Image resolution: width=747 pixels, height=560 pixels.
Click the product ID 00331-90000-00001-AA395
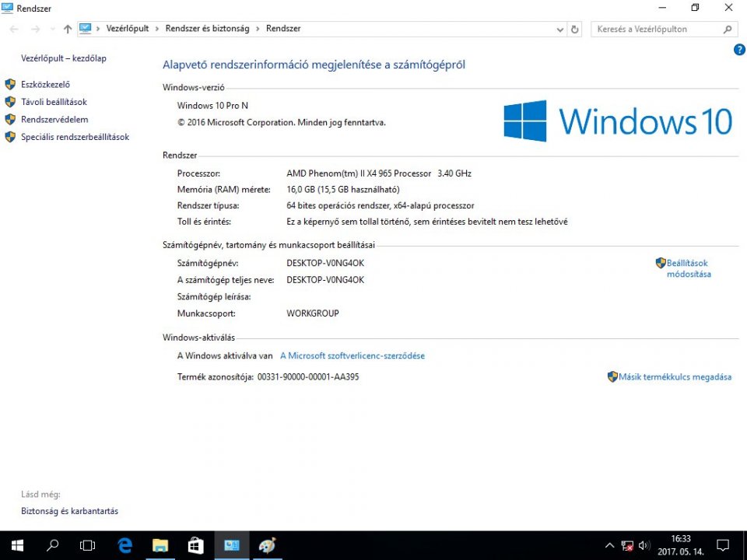(x=308, y=377)
